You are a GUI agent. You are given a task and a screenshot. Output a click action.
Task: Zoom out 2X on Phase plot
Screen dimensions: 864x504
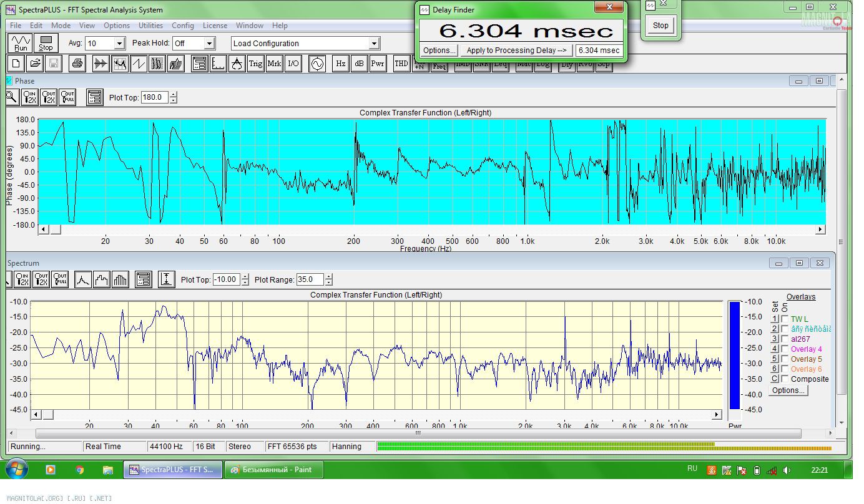tap(49, 97)
